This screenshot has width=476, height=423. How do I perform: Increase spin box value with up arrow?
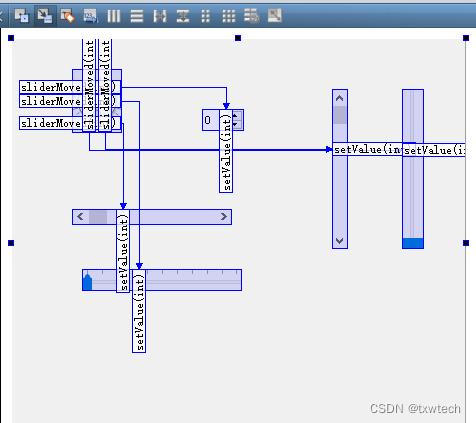click(236, 116)
